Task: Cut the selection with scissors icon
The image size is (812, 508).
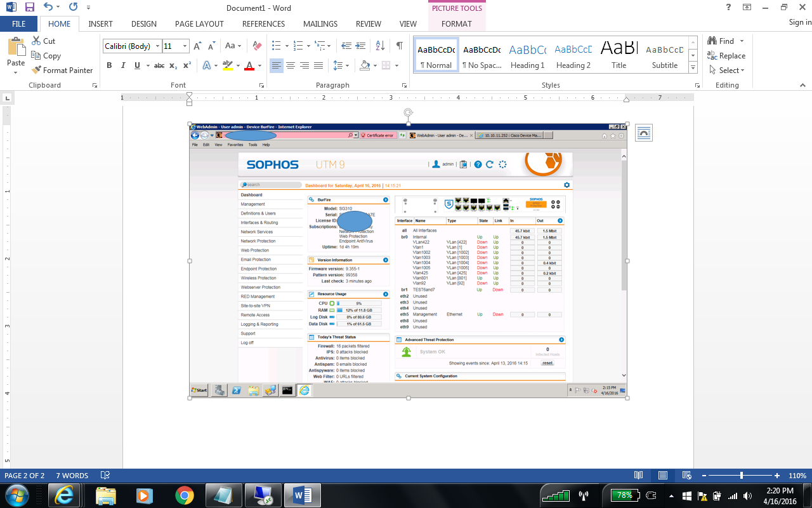Action: pos(43,41)
